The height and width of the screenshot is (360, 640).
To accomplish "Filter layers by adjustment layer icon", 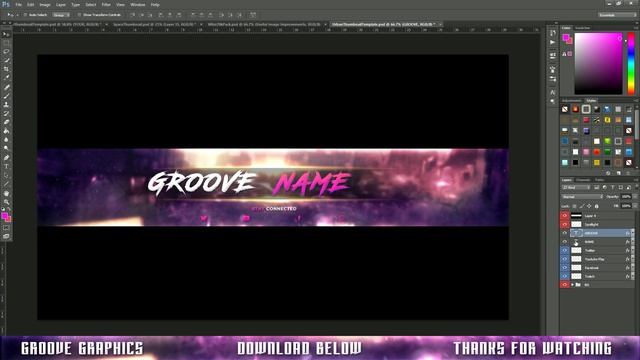I will point(604,187).
